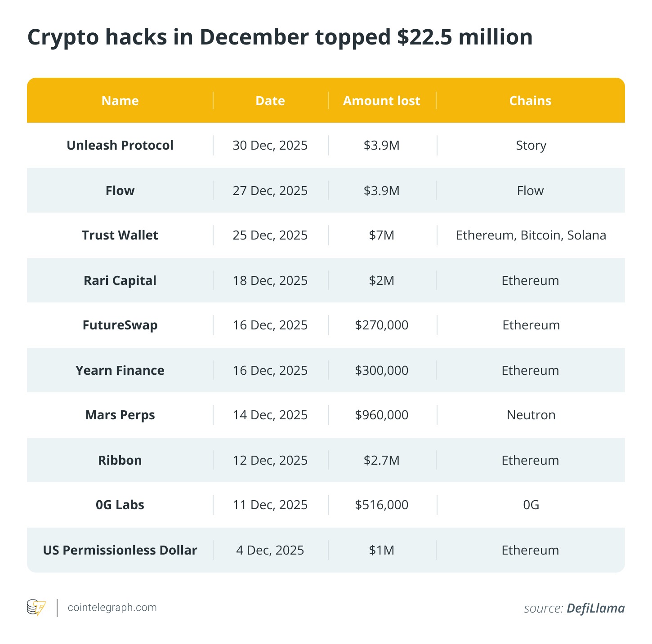Click the Cointelegraph coin logo icon
652x644 pixels.
pyautogui.click(x=36, y=608)
